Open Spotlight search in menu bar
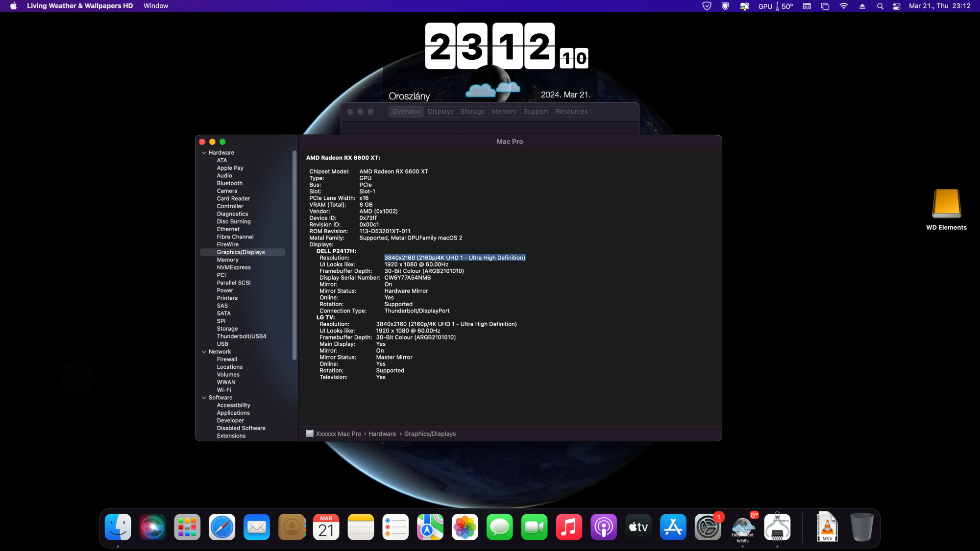This screenshot has height=551, width=980. tap(880, 6)
